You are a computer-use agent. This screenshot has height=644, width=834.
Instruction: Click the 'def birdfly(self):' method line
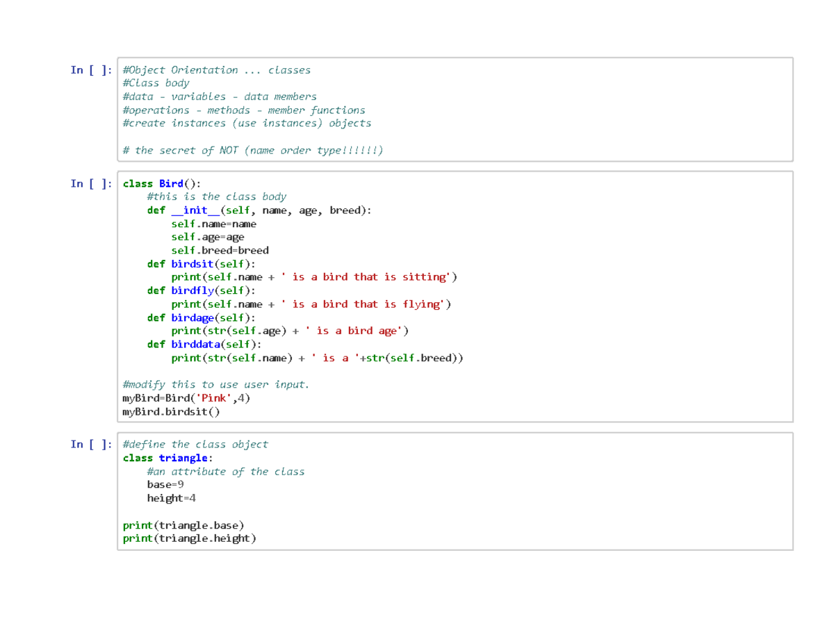200,290
